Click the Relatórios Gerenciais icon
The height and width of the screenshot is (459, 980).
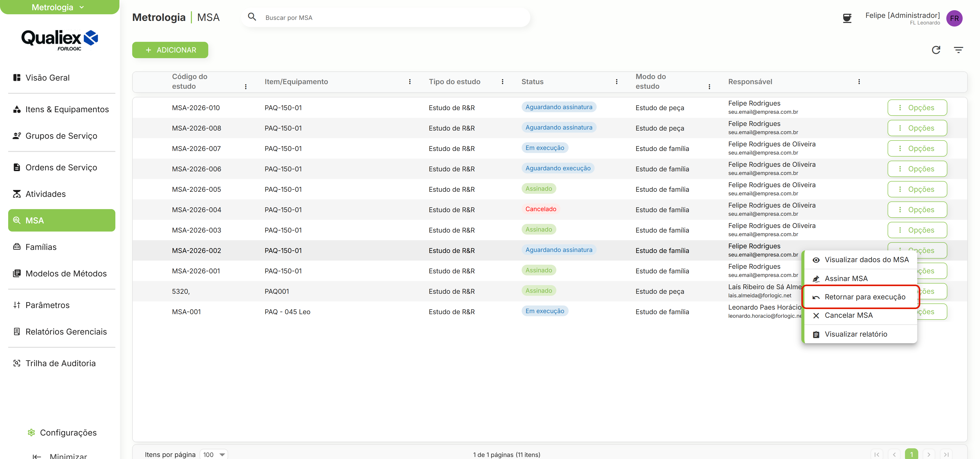tap(17, 332)
